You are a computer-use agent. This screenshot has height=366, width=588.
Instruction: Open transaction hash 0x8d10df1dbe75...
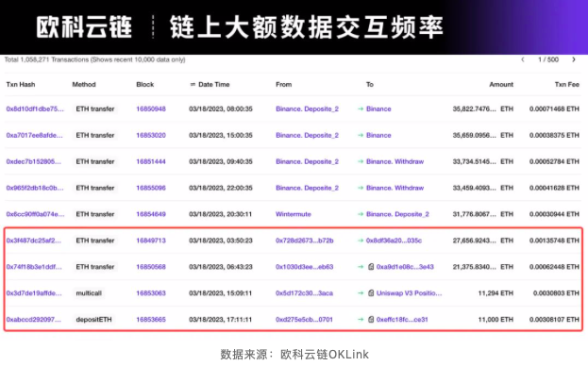click(x=35, y=109)
